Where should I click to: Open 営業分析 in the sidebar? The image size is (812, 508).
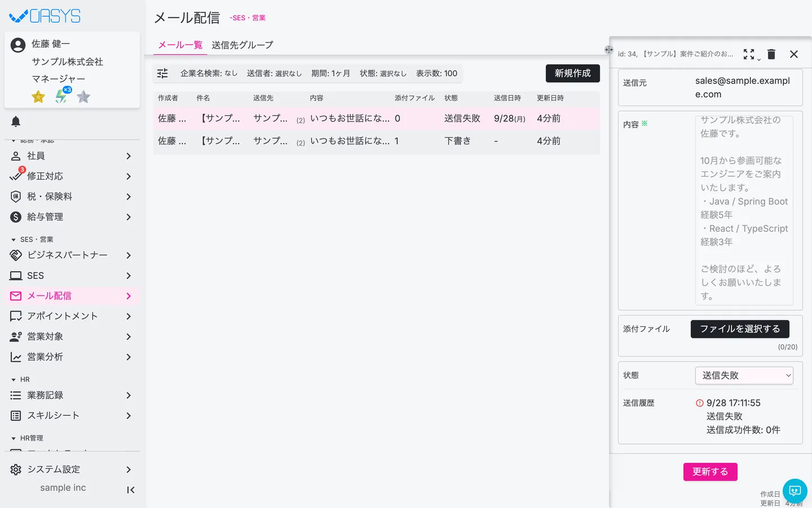coord(72,357)
